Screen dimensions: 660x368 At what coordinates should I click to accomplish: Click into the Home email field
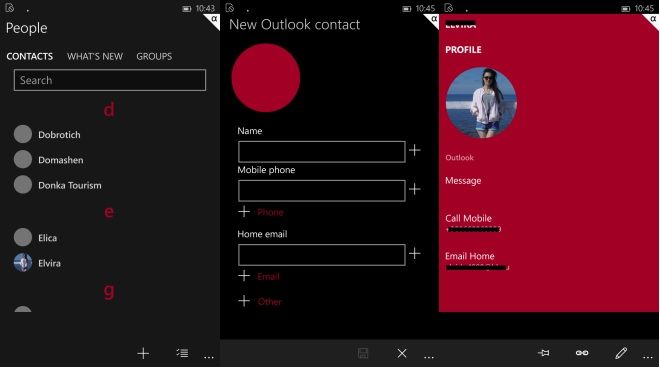pos(322,255)
